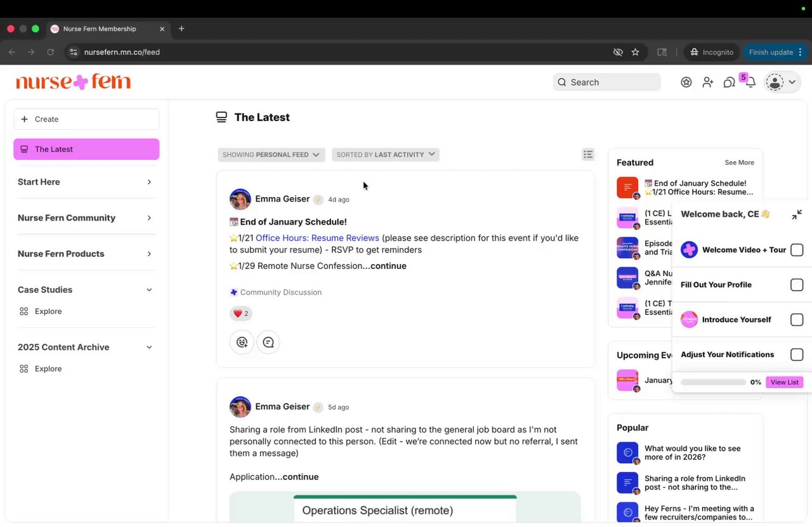Click the search magnifier icon
Screen dimensions: 812x527
(x=562, y=82)
